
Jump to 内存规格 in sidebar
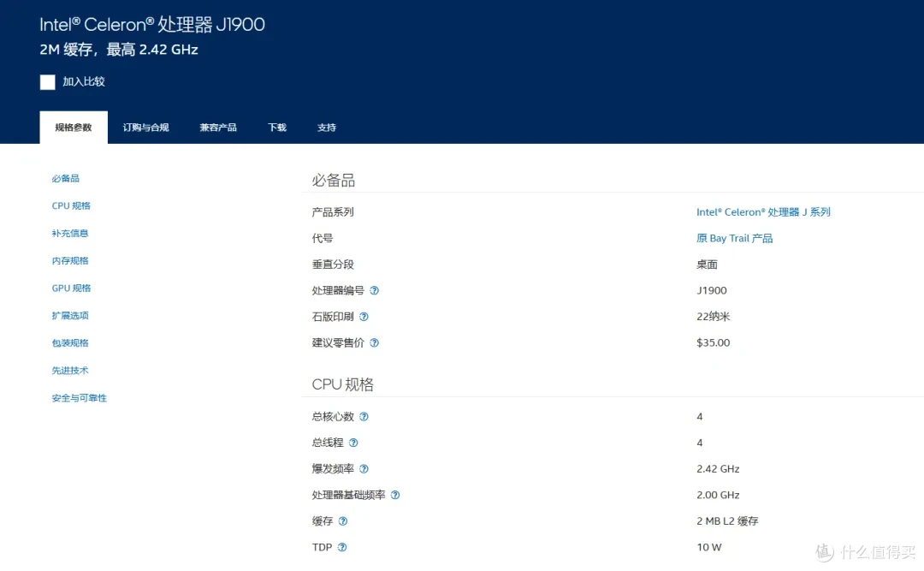click(x=70, y=261)
